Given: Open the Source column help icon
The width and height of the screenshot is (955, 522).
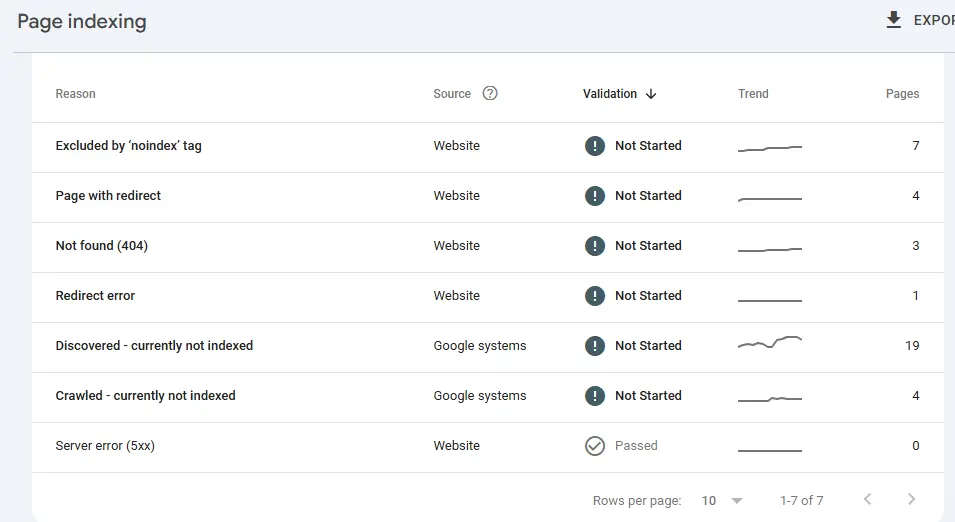Looking at the screenshot, I should [490, 93].
